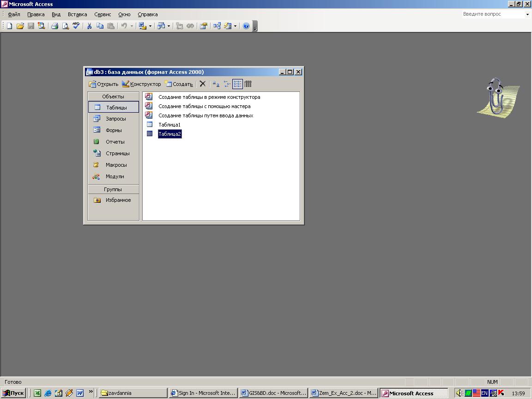Open the Правка menu
This screenshot has height=399, width=532.
tap(36, 14)
